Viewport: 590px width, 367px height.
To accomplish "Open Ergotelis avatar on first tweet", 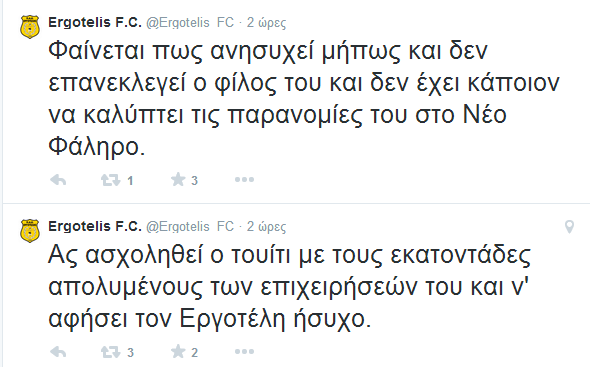I will pyautogui.click(x=30, y=27).
